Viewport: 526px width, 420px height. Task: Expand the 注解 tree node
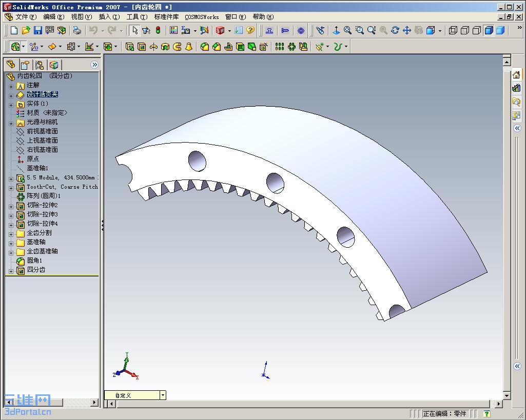coord(11,87)
